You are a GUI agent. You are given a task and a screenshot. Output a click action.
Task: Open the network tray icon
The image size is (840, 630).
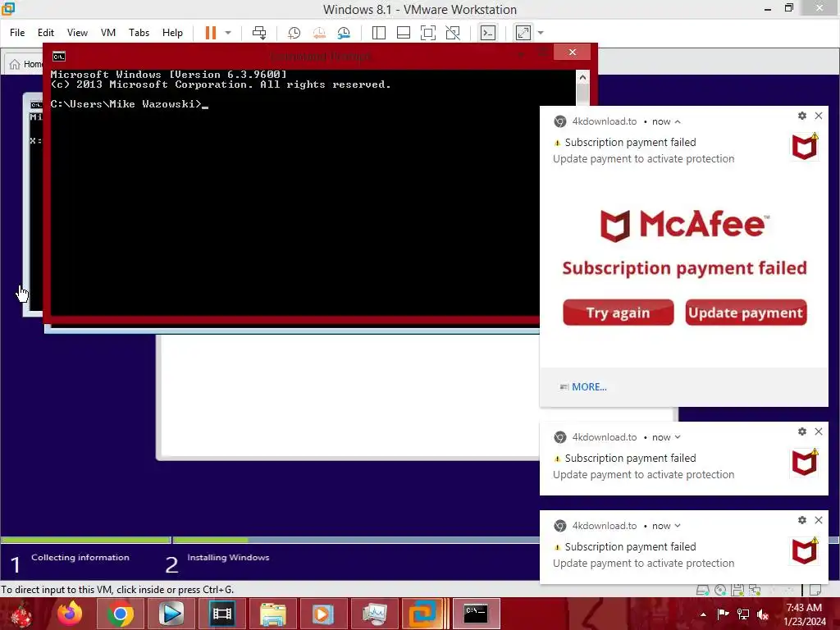click(743, 614)
